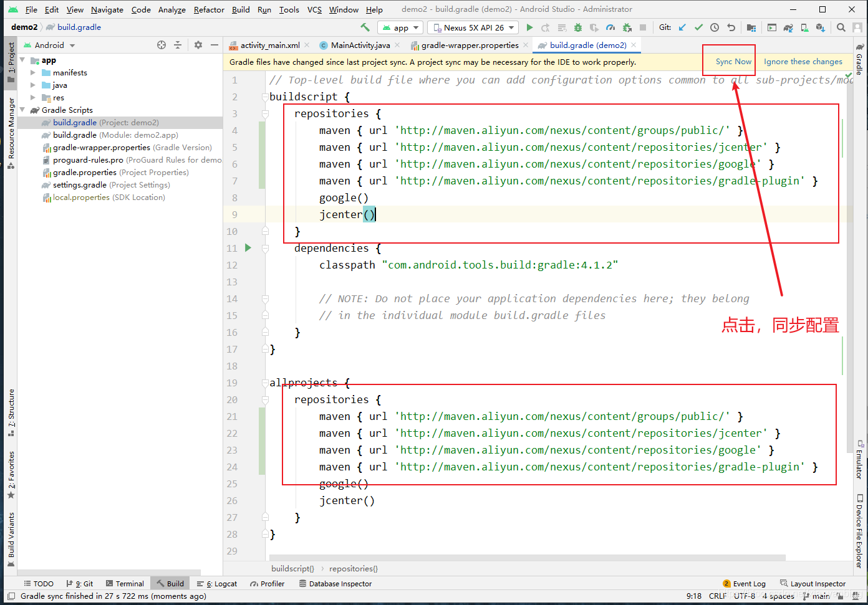Open Project panel settings gear
The image size is (868, 605).
point(198,45)
